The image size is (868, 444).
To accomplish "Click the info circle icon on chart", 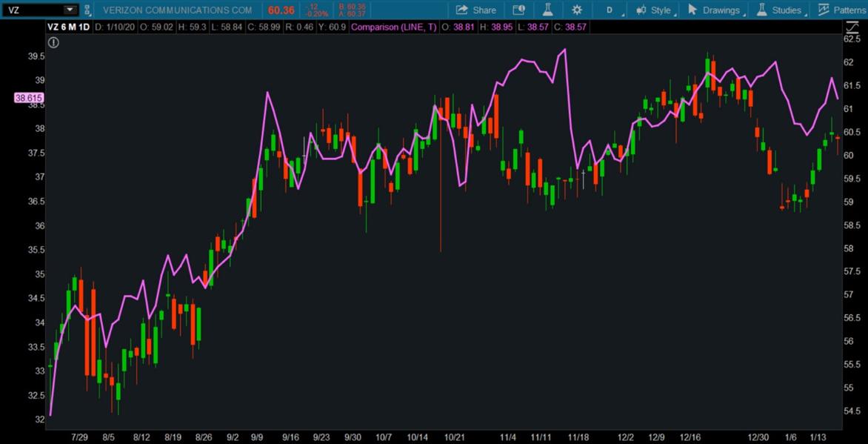I will tap(54, 42).
